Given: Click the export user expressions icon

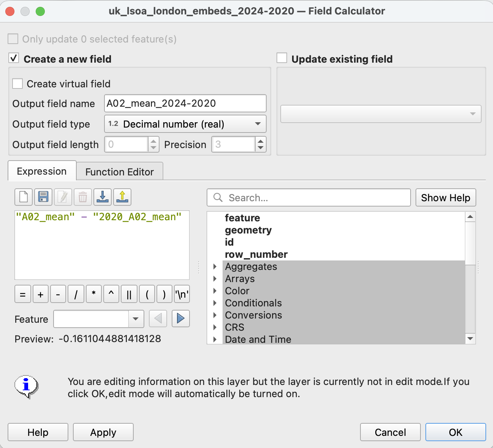Looking at the screenshot, I should pos(122,197).
